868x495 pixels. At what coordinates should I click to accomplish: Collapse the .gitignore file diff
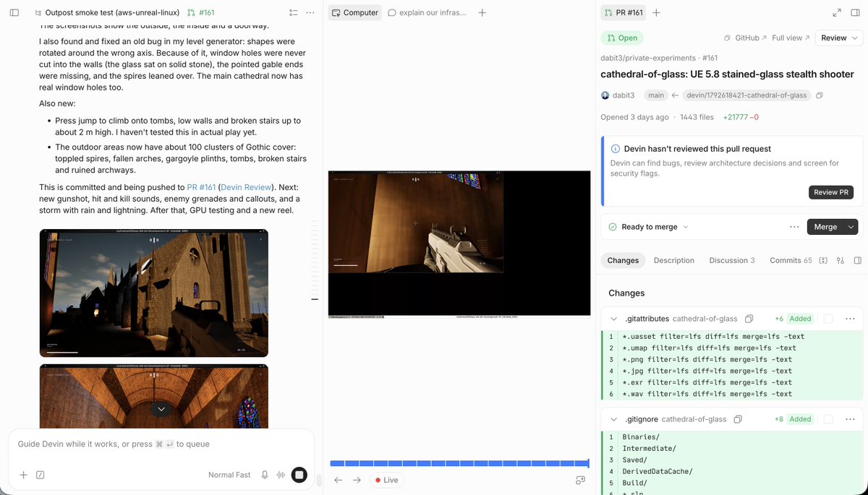pyautogui.click(x=613, y=419)
